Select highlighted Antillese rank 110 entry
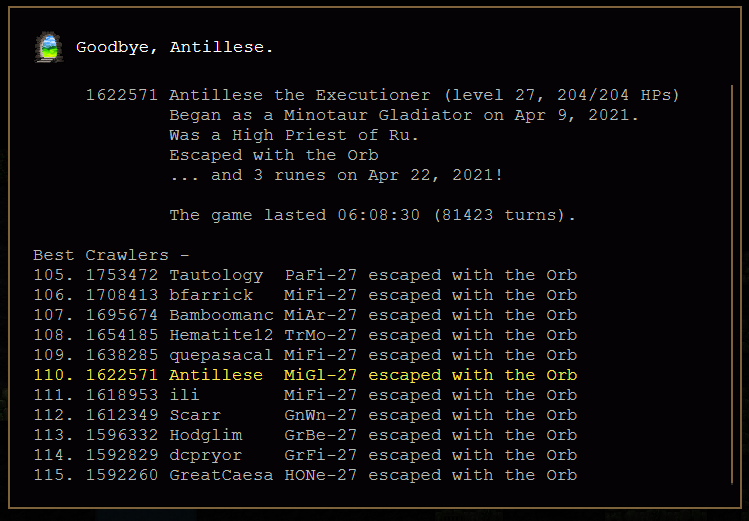749x521 pixels. pyautogui.click(x=305, y=375)
